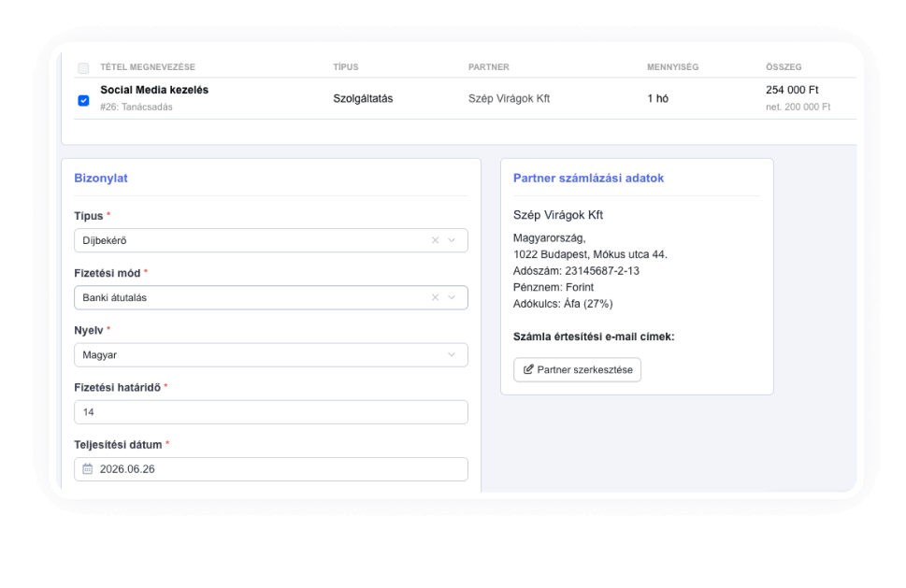Click the Banki átutalás value text
906x588 pixels.
pos(114,297)
